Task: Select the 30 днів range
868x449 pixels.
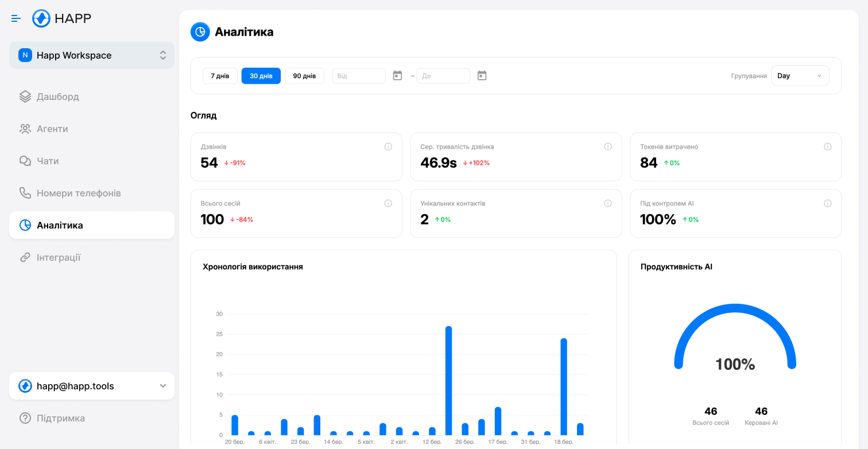Action: 261,76
